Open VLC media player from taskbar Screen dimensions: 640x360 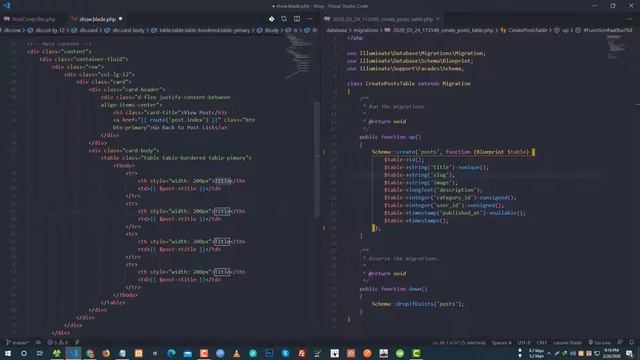point(237,353)
